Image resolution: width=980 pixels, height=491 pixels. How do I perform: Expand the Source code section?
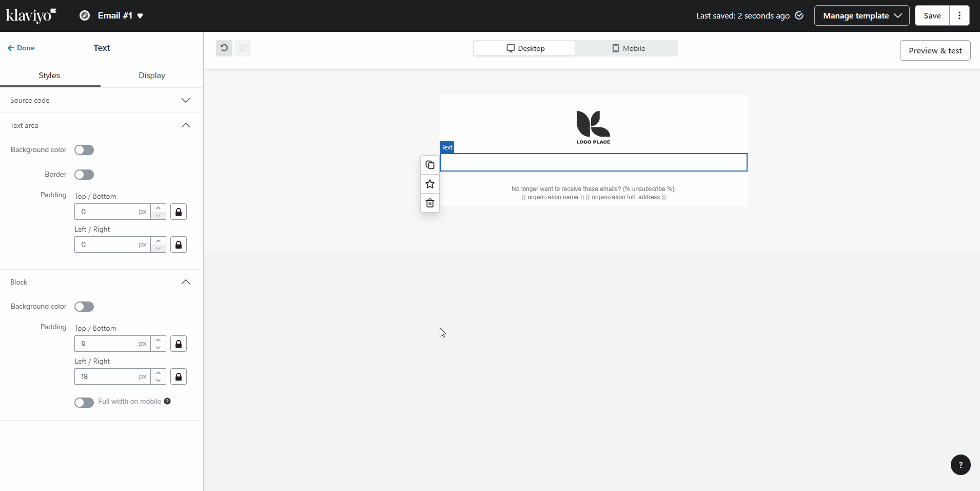[102, 100]
